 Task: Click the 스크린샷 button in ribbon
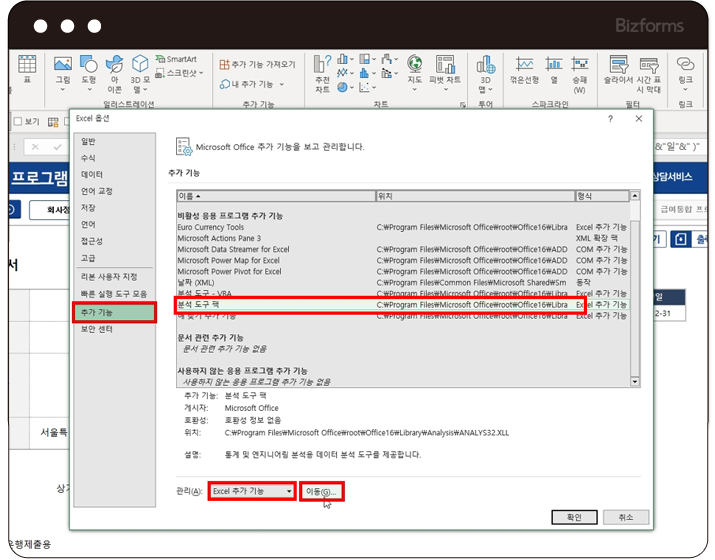point(177,73)
